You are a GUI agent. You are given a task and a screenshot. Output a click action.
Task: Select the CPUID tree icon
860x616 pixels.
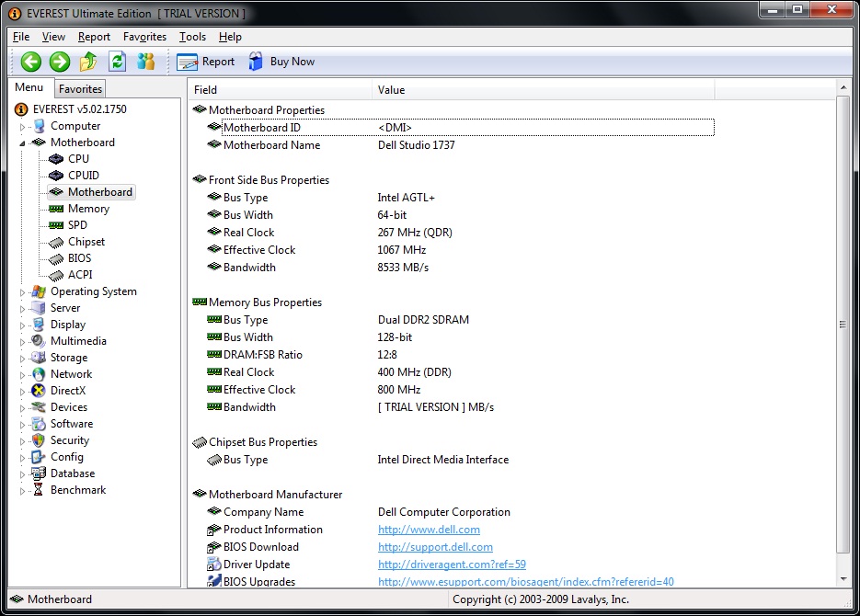(56, 176)
